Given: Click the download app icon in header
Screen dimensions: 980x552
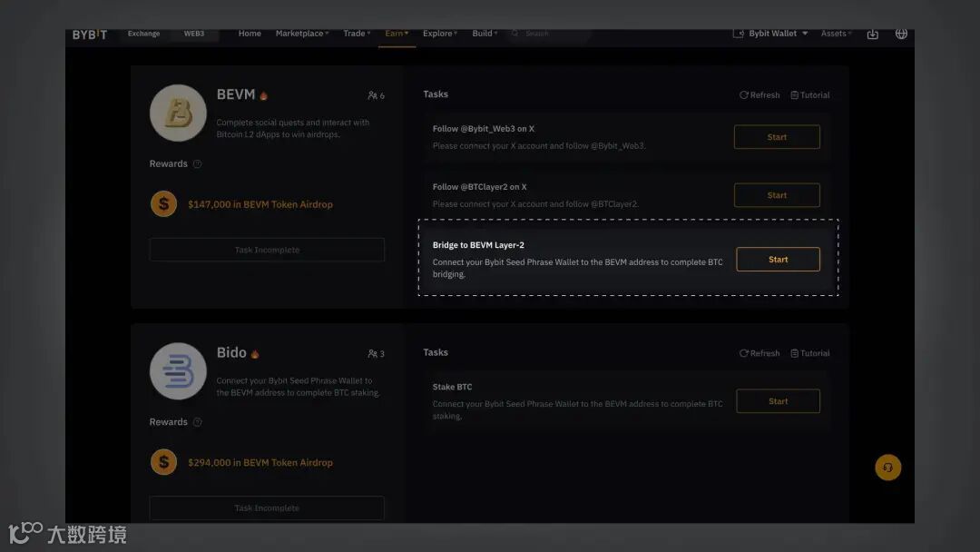Looking at the screenshot, I should pos(873,34).
